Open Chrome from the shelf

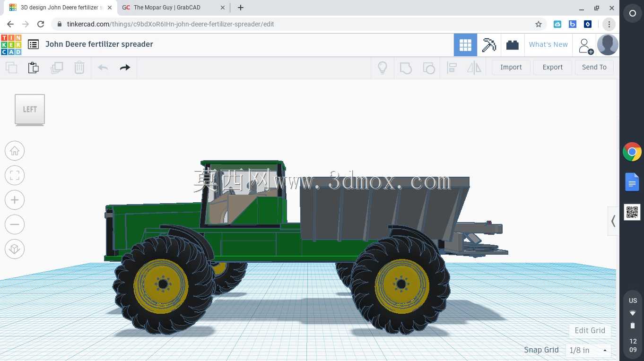(632, 152)
